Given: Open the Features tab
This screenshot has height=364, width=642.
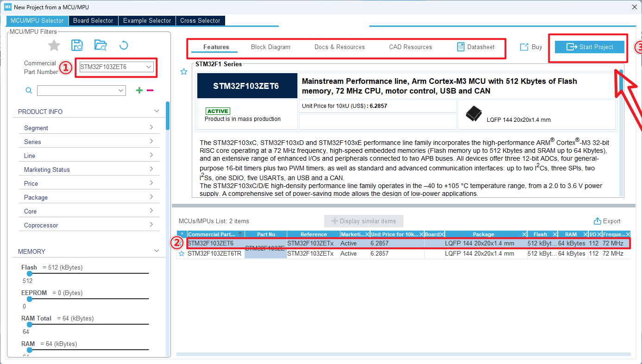Looking at the screenshot, I should [x=216, y=47].
